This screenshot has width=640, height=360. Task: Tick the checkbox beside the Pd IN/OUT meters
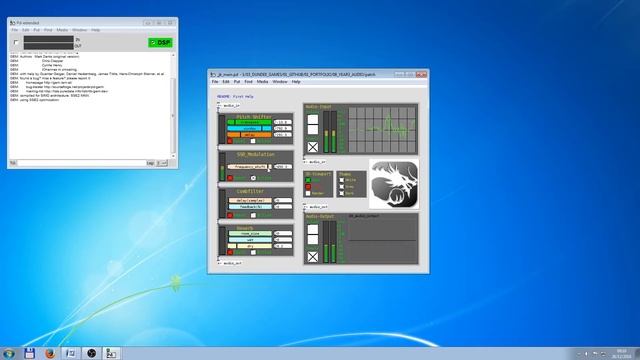click(16, 42)
